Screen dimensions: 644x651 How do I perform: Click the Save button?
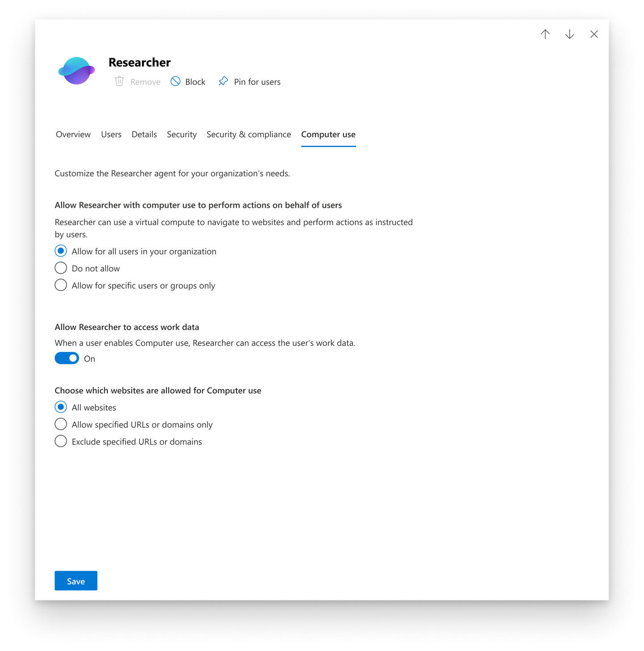[x=76, y=581]
